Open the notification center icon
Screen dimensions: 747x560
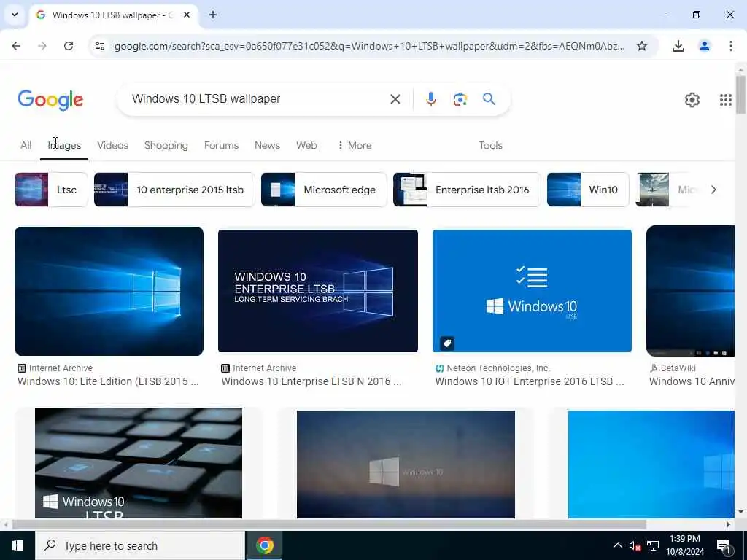pos(724,546)
